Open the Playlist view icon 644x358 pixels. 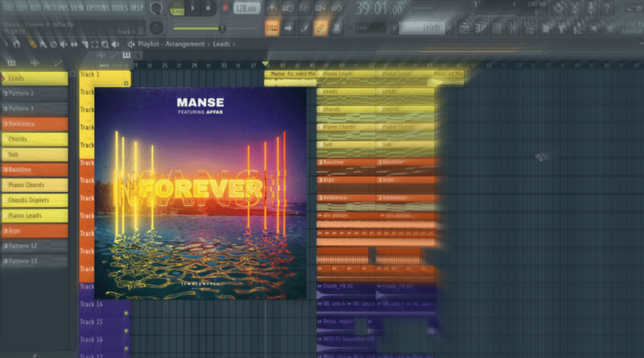465,28
